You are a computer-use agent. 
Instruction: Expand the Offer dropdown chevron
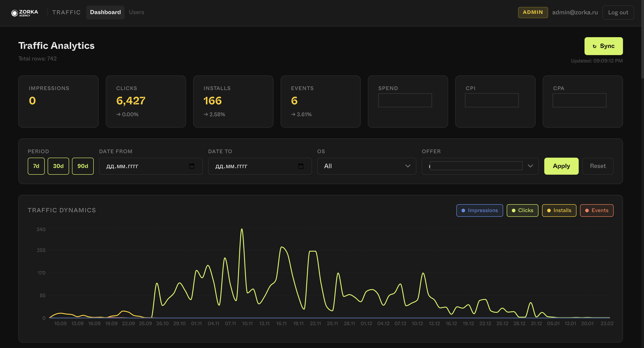click(x=530, y=166)
